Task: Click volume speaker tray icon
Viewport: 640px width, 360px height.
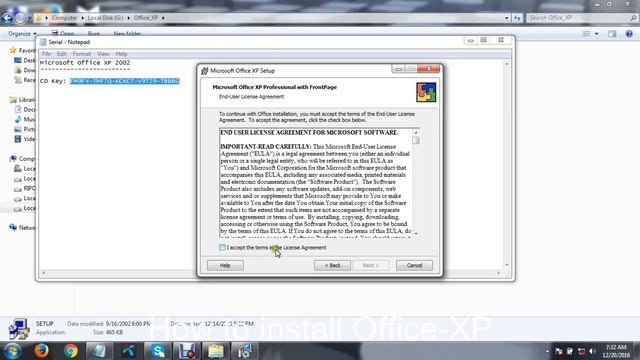Action: (593, 351)
